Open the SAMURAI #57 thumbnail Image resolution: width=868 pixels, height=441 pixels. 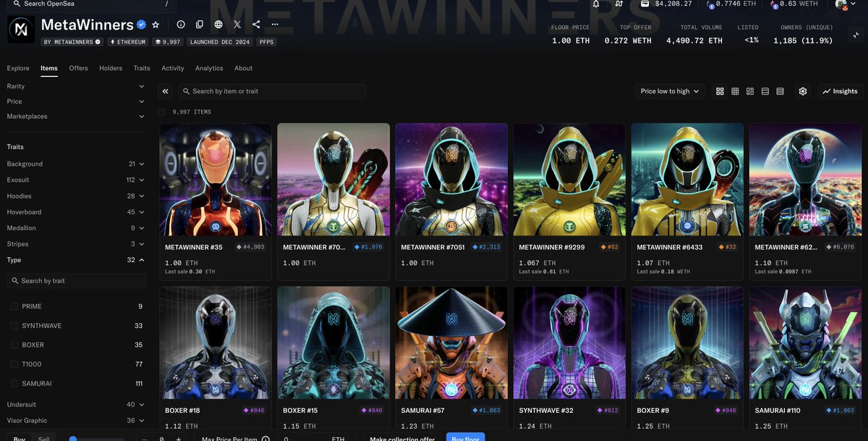(x=451, y=343)
